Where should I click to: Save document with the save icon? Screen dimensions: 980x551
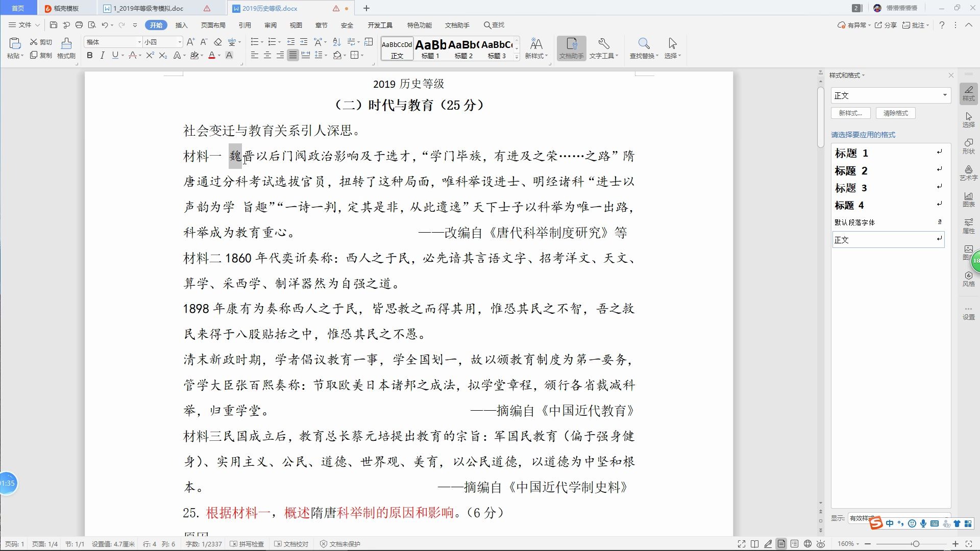tap(54, 25)
